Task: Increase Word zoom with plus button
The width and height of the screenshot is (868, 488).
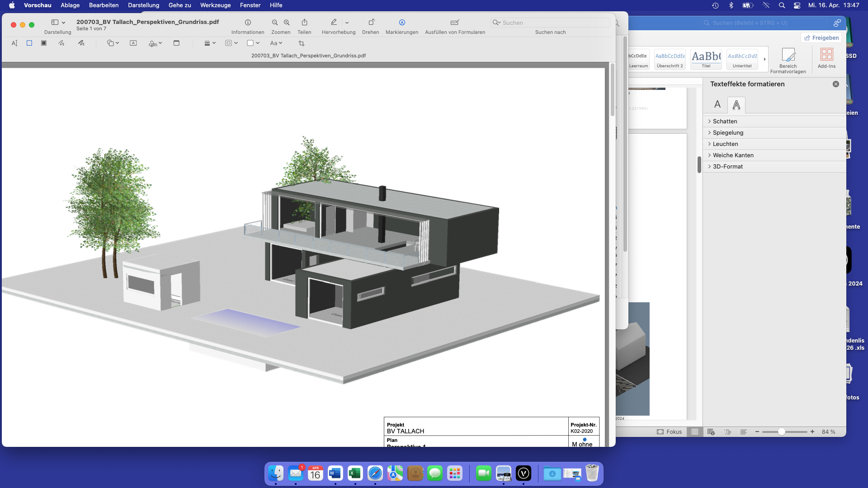Action: pyautogui.click(x=812, y=432)
